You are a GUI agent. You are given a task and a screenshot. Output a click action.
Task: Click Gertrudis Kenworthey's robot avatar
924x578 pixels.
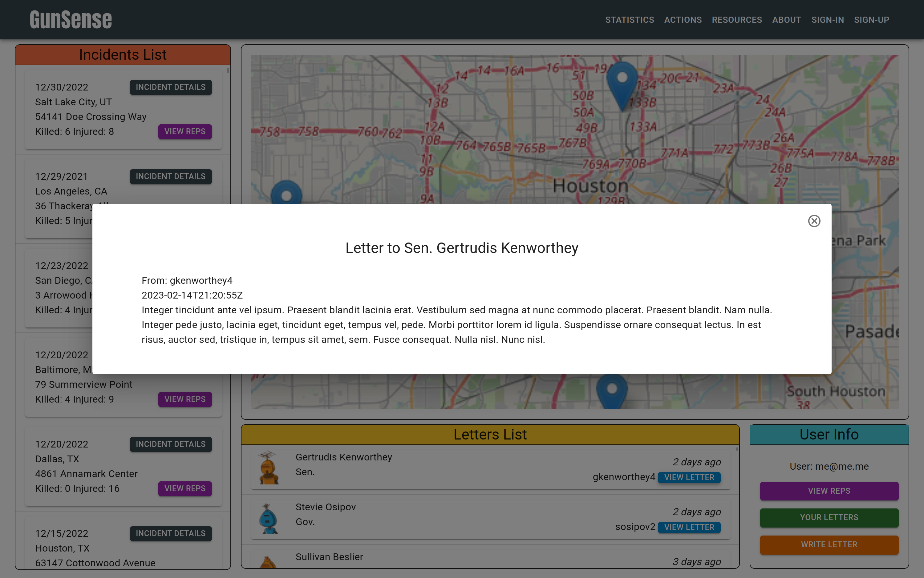tap(269, 468)
